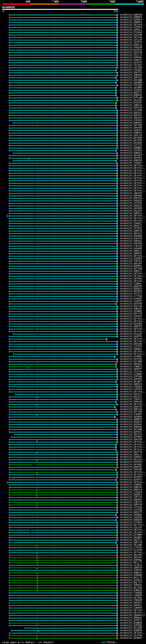Open hit UniRef100_A5B4K1

click(x=131, y=22)
